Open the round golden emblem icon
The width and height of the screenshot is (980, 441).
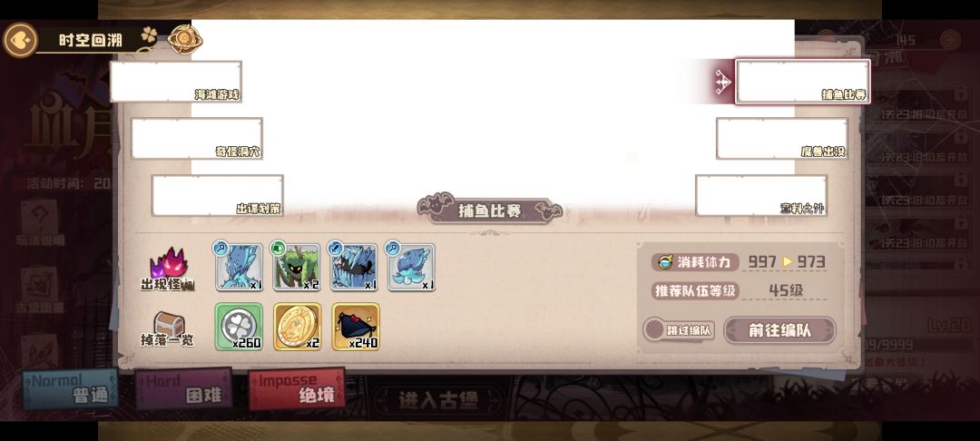(183, 39)
